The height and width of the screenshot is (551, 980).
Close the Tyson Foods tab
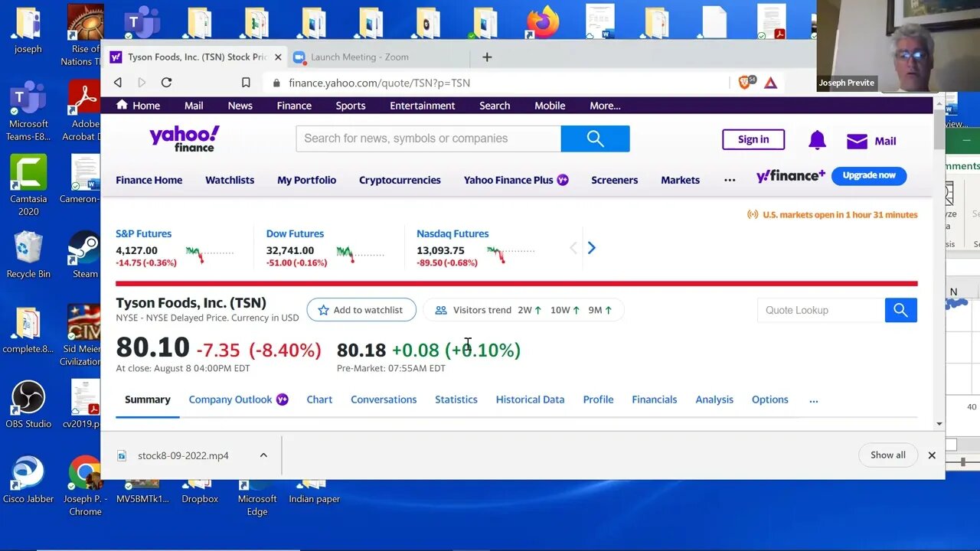(x=278, y=57)
